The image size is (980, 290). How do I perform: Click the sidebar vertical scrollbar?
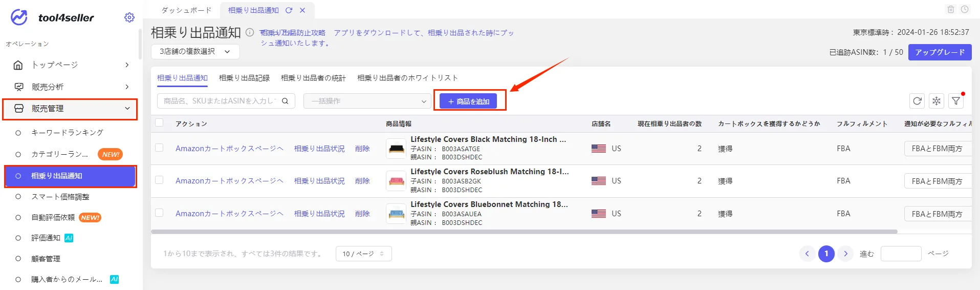(140, 44)
